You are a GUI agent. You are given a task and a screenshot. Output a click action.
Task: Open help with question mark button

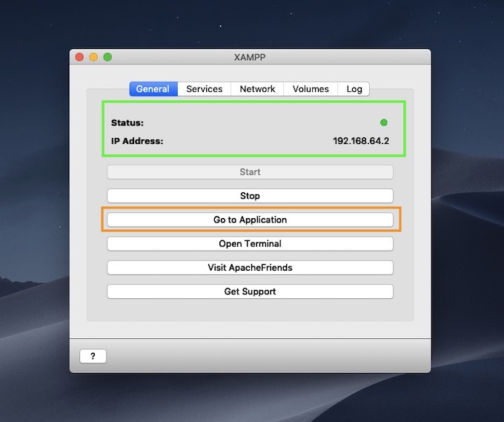coord(93,356)
